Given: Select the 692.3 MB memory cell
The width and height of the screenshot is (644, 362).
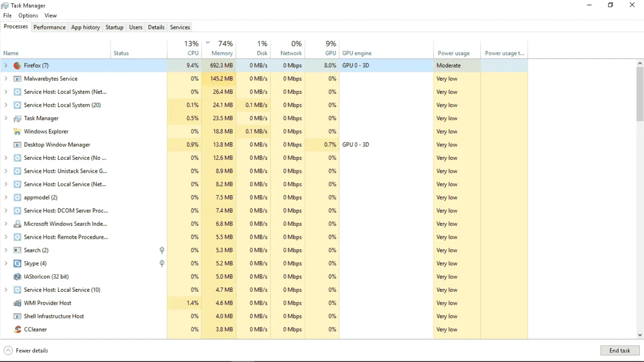Looking at the screenshot, I should (218, 65).
